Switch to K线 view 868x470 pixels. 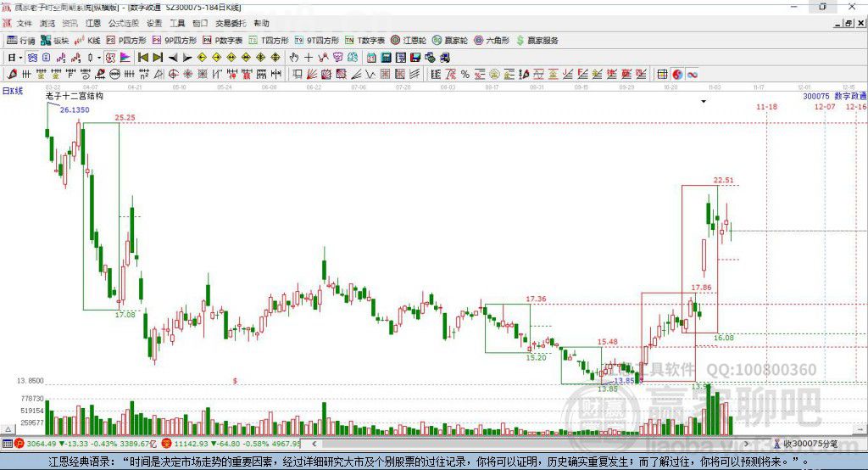coord(87,41)
